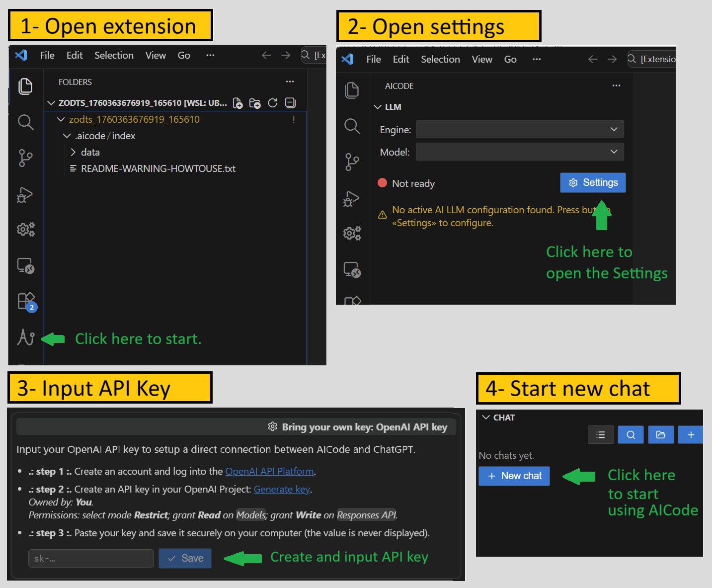Open menu overflow ellipsis in step 2 menu bar
The height and width of the screenshot is (588, 712).
click(537, 59)
